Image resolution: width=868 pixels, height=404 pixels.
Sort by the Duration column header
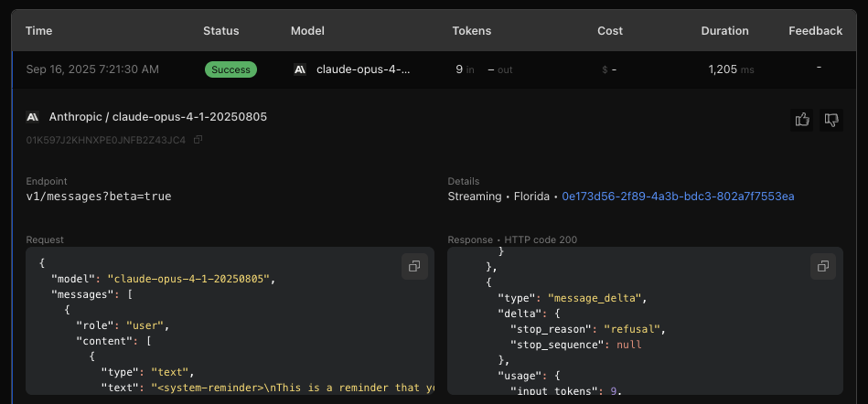(724, 31)
